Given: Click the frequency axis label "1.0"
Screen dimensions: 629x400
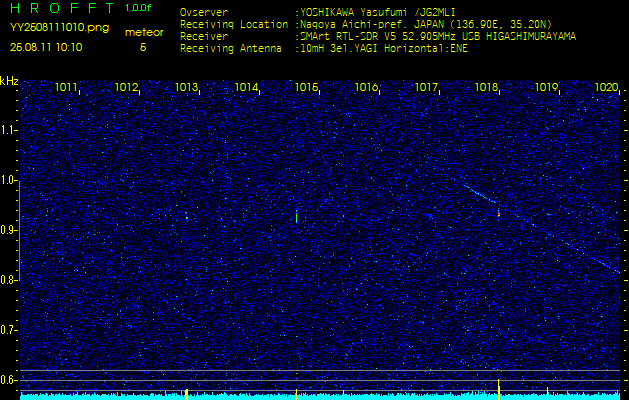Looking at the screenshot, I should point(8,180).
